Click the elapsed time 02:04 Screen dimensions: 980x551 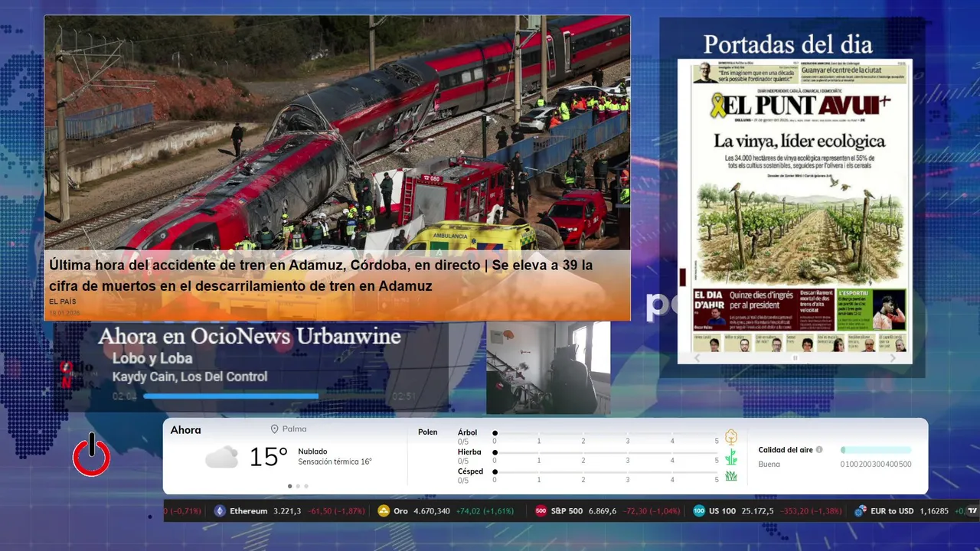point(125,396)
